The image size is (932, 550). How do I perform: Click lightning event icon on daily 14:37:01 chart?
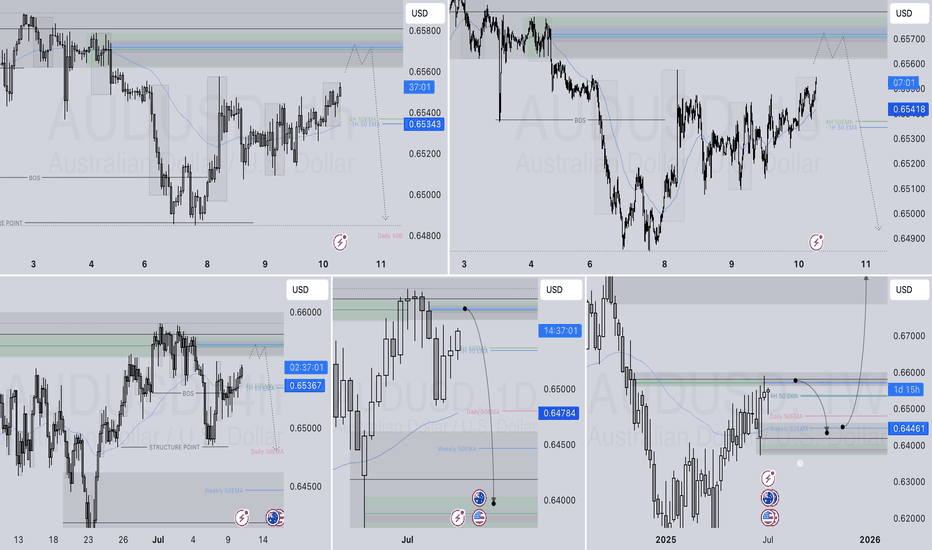click(x=458, y=518)
